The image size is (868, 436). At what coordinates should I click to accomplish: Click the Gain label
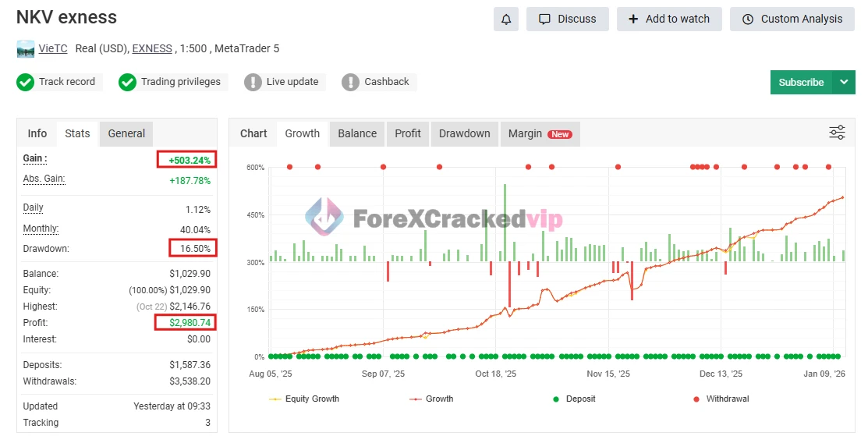coord(35,158)
